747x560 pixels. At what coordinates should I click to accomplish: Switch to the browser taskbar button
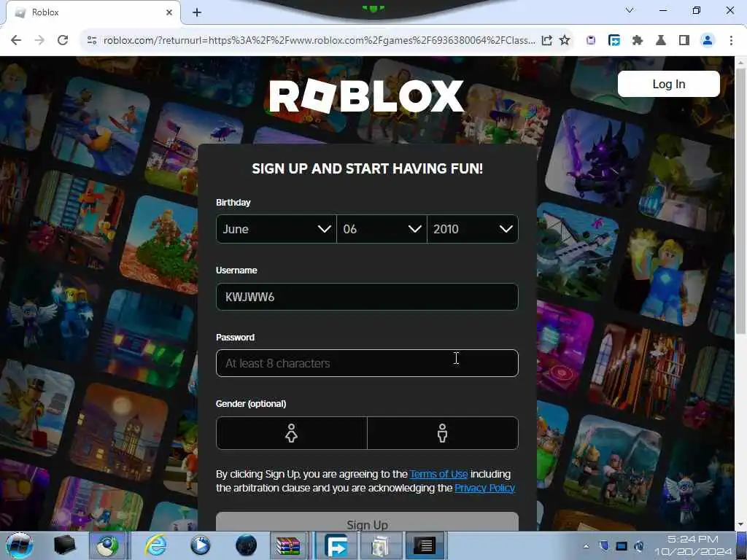[x=108, y=545]
